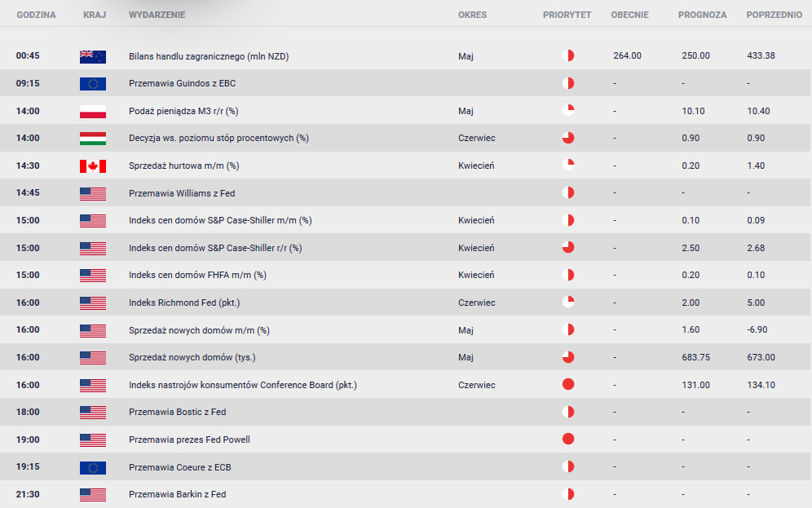
Task: Click US flag in Barkin z Fed row
Action: click(93, 495)
